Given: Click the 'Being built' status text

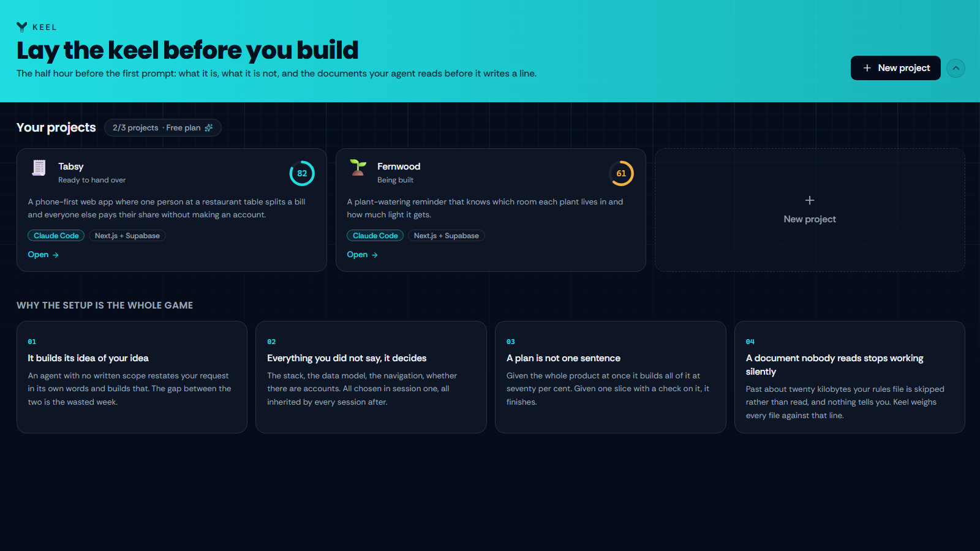Looking at the screenshot, I should pyautogui.click(x=395, y=180).
